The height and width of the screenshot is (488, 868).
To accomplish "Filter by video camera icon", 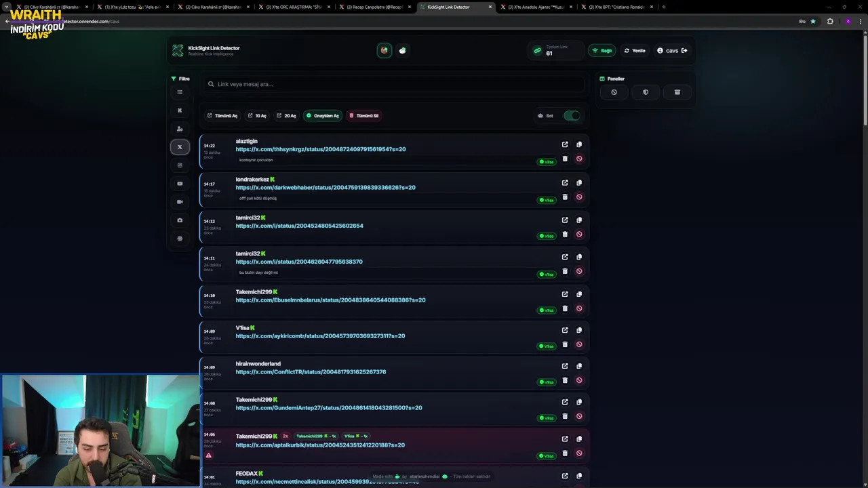I will point(180,202).
